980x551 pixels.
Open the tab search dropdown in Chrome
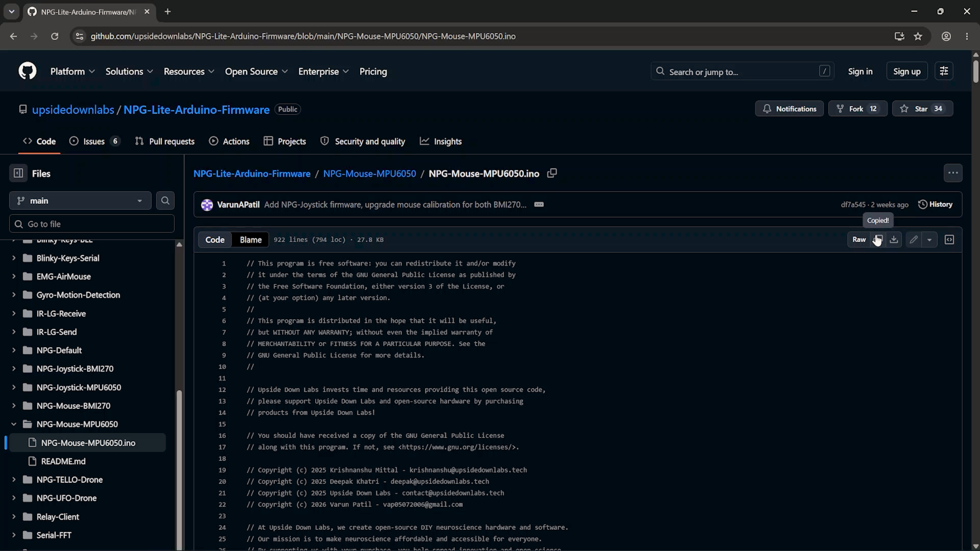tap(11, 12)
